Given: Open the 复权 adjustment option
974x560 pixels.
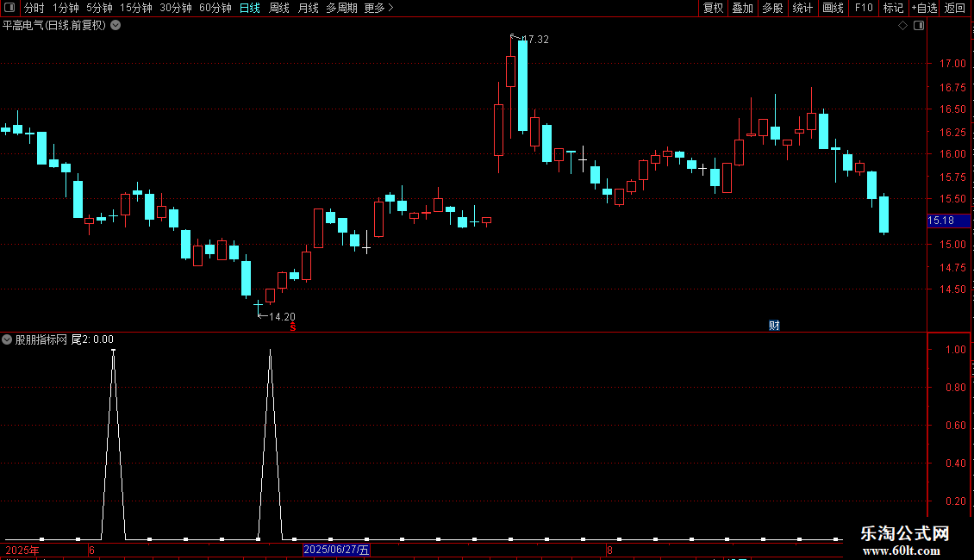Looking at the screenshot, I should click(713, 8).
